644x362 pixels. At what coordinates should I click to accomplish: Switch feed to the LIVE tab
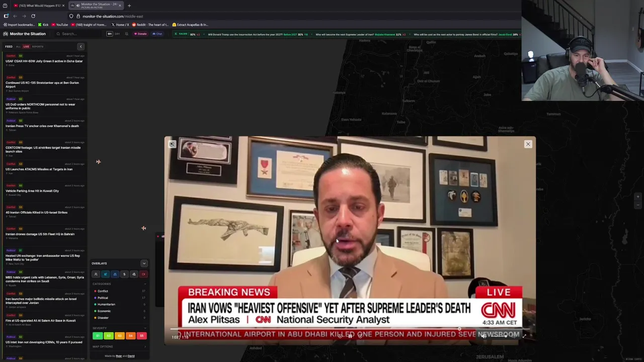[x=26, y=46]
